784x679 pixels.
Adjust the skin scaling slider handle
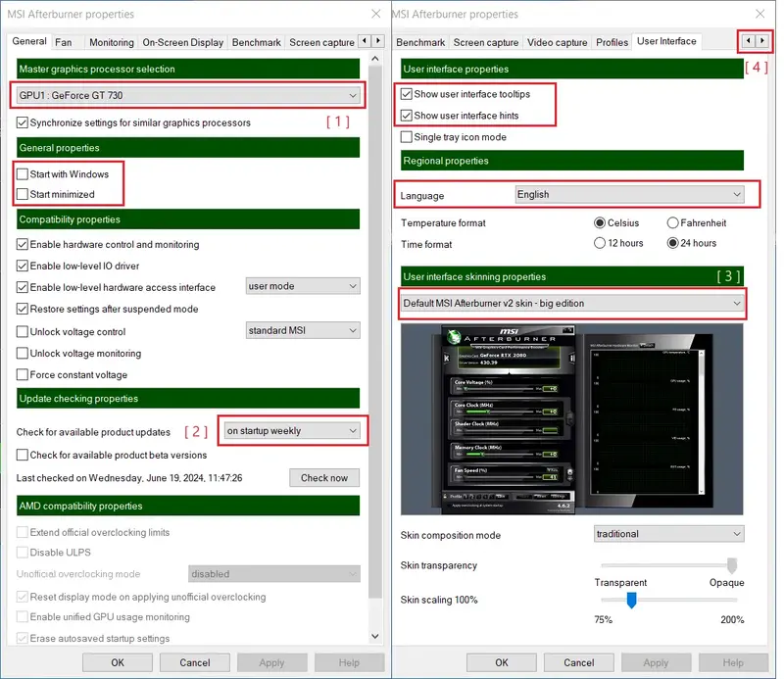[x=632, y=600]
